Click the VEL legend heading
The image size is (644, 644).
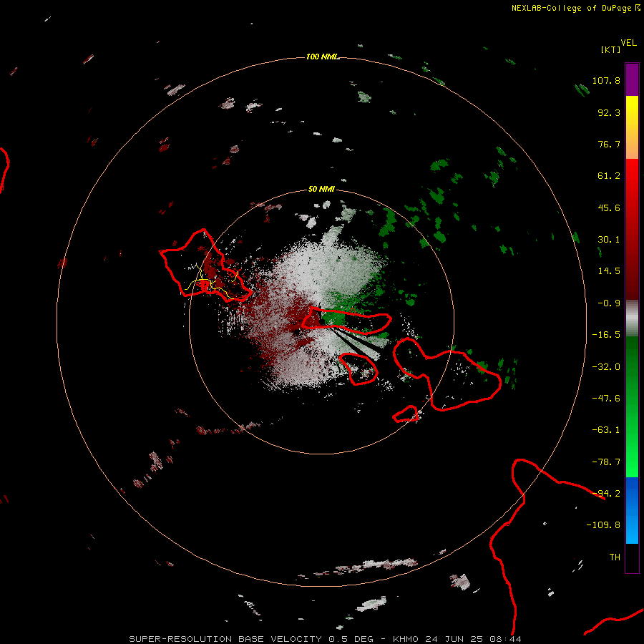point(629,43)
